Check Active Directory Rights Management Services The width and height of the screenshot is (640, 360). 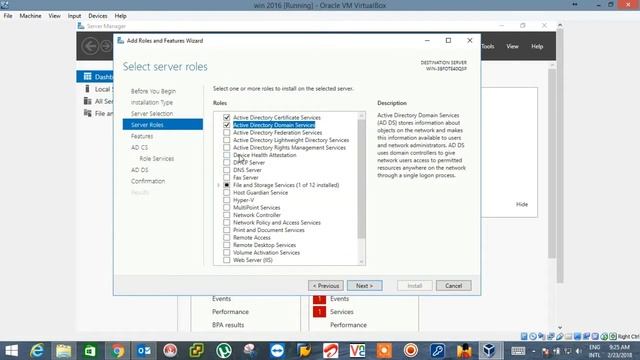tap(227, 147)
